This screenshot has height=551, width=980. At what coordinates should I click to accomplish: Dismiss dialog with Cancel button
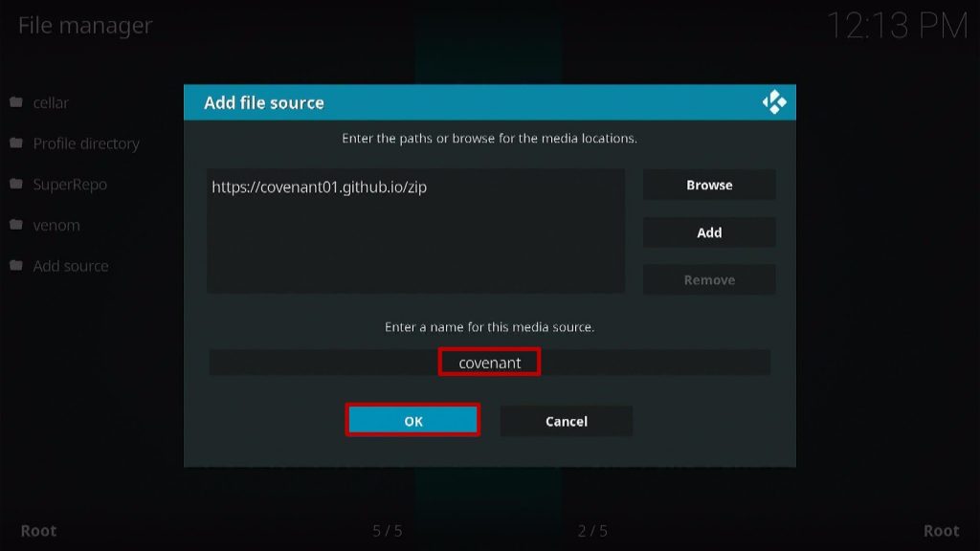[x=567, y=421]
